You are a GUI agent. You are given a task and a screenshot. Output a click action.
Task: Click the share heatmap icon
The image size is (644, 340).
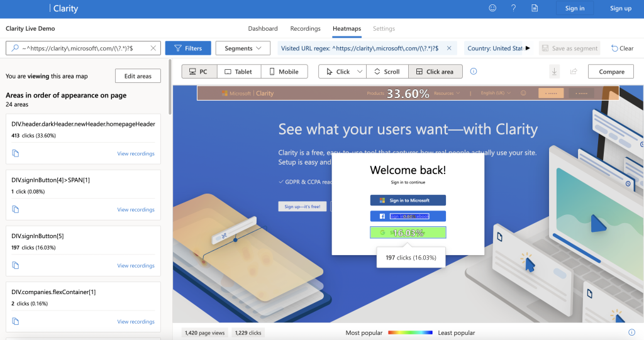click(x=574, y=72)
